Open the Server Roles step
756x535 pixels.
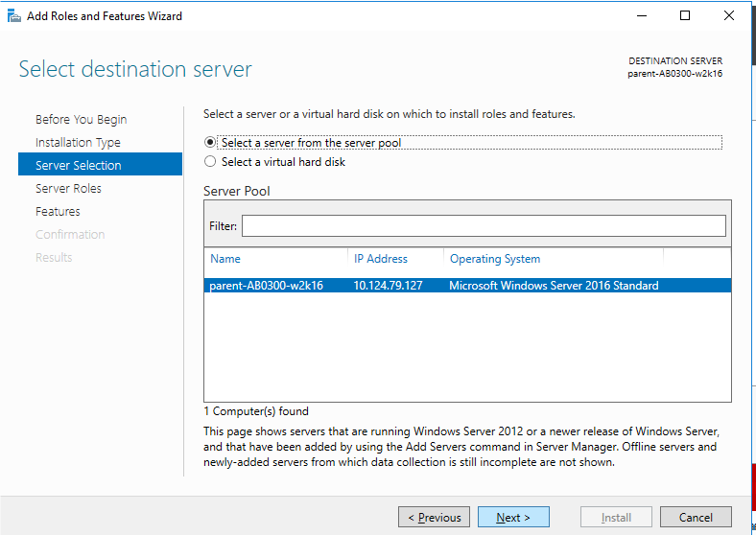click(68, 189)
